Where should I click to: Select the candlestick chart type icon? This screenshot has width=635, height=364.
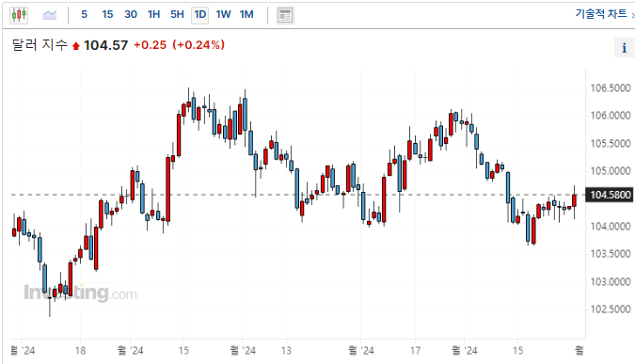[19, 15]
